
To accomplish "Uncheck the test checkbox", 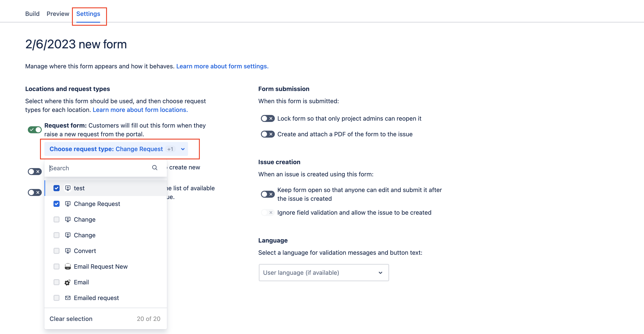I will tap(57, 188).
